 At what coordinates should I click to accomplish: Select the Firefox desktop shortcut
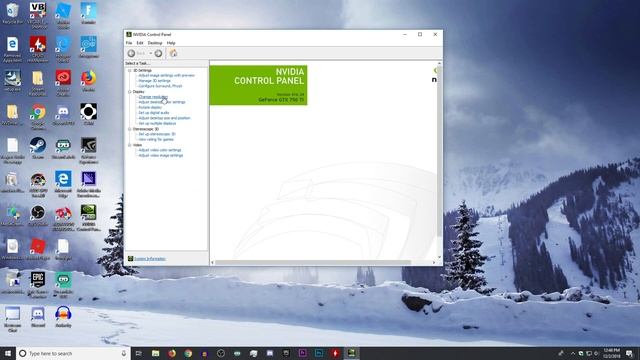(88, 81)
